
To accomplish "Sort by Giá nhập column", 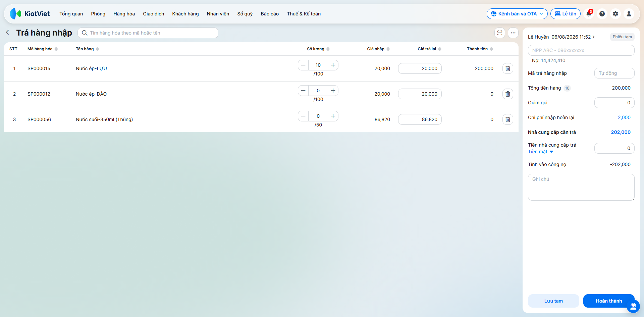I will point(378,49).
